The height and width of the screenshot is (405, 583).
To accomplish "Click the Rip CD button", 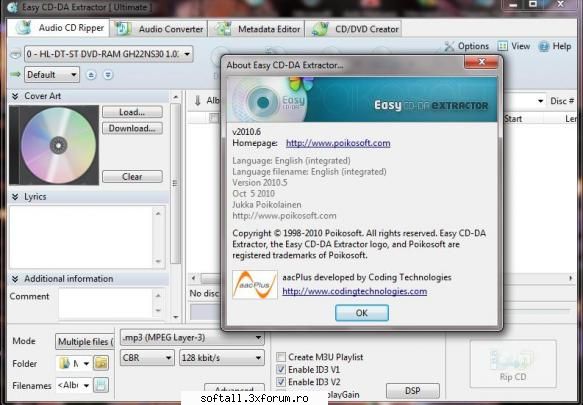I will [x=513, y=364].
